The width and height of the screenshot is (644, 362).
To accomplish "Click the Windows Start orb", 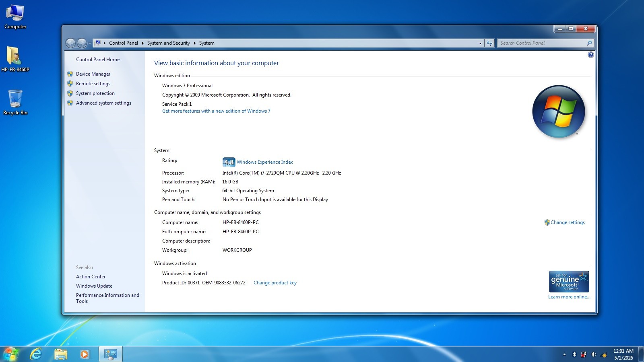I will click(x=11, y=354).
